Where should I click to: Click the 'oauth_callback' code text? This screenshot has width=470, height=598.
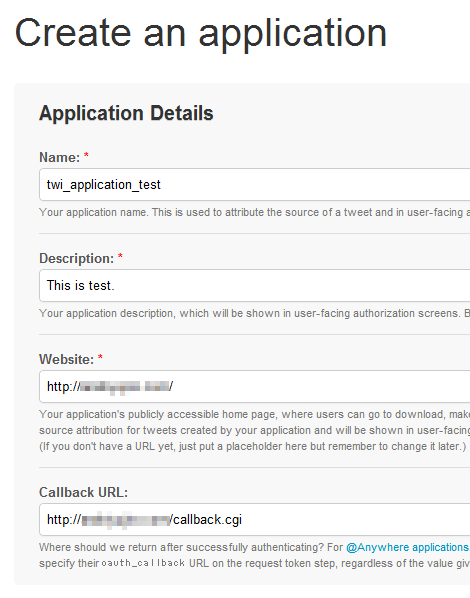[143, 563]
